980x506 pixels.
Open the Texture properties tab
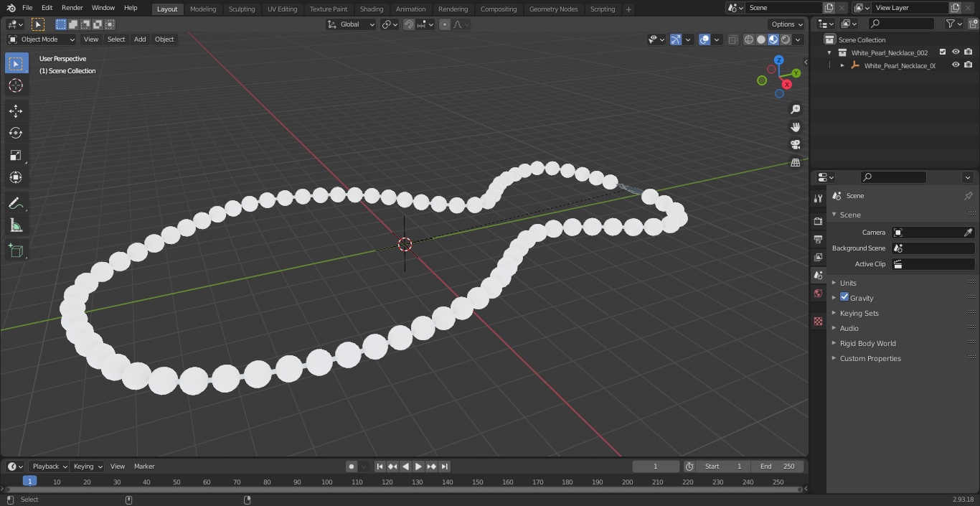click(818, 322)
